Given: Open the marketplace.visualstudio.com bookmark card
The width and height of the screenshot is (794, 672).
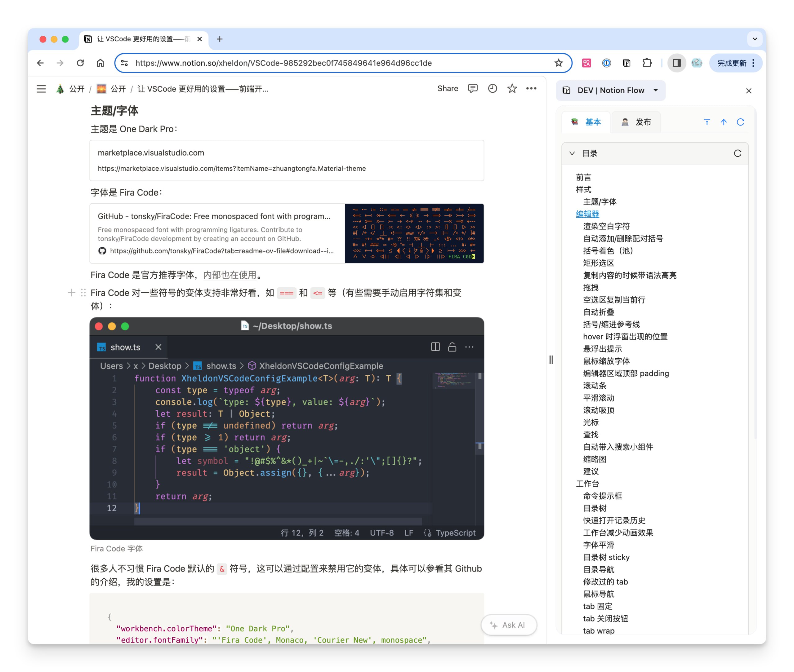Looking at the screenshot, I should pos(287,160).
